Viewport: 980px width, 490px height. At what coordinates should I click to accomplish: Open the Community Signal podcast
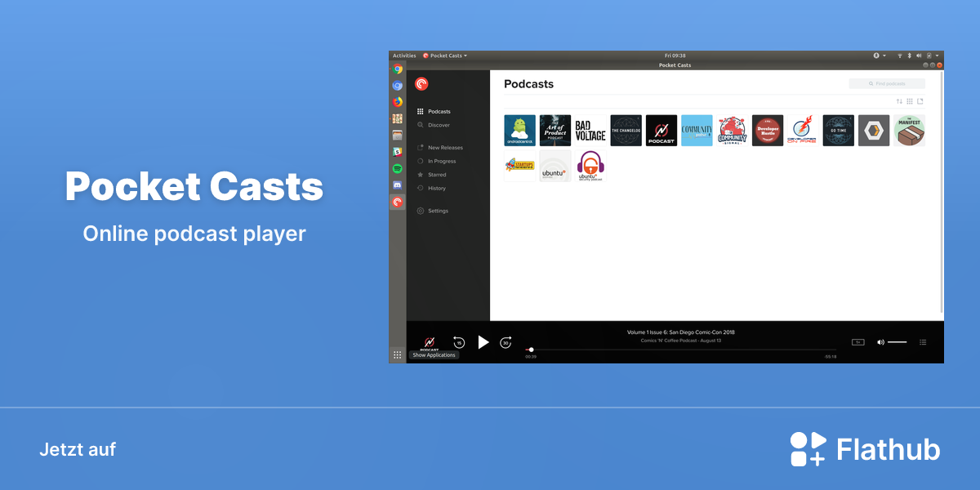tap(733, 131)
